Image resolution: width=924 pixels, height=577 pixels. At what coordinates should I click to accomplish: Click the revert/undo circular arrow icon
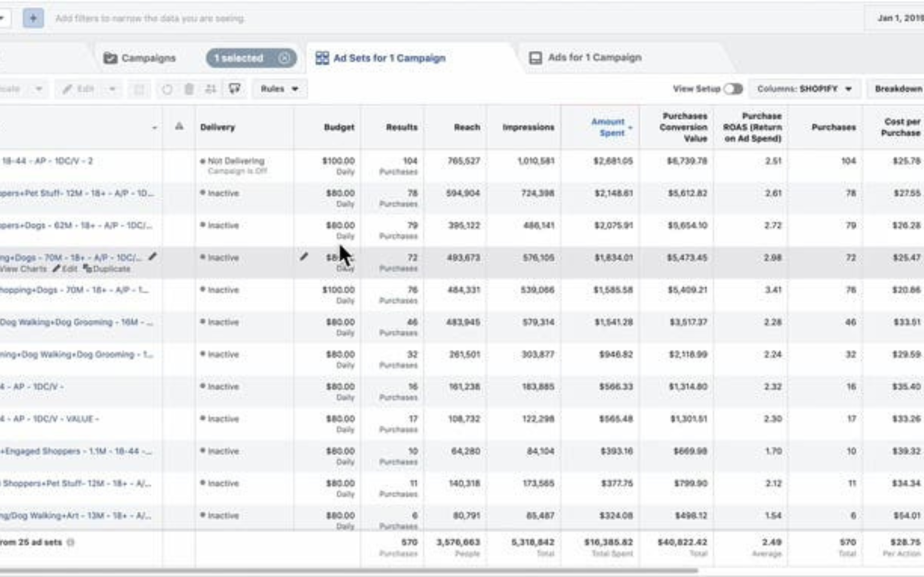[167, 89]
